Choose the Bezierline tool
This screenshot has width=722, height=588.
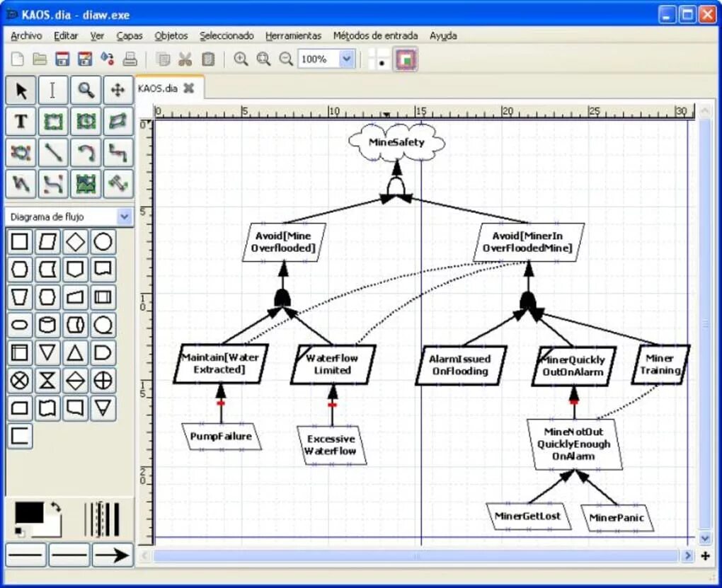52,185
